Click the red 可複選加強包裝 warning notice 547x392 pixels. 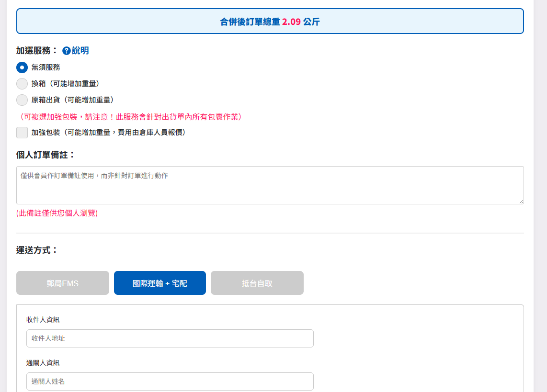coord(130,117)
